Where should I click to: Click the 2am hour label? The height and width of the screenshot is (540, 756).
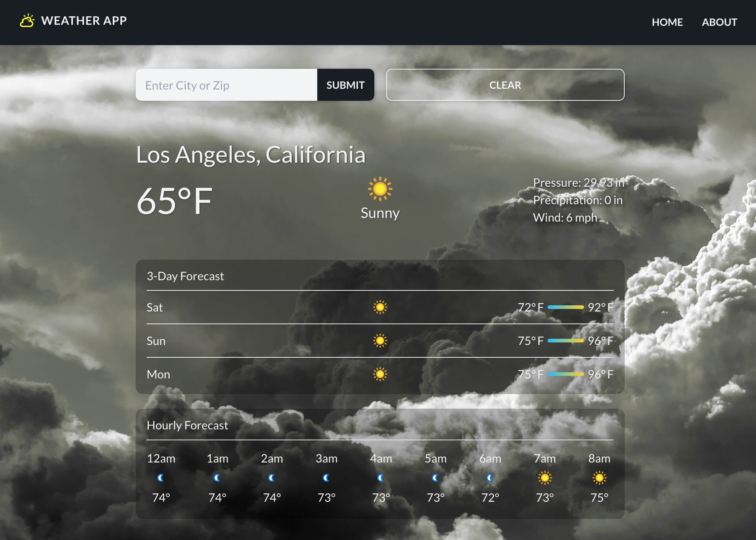pyautogui.click(x=272, y=458)
